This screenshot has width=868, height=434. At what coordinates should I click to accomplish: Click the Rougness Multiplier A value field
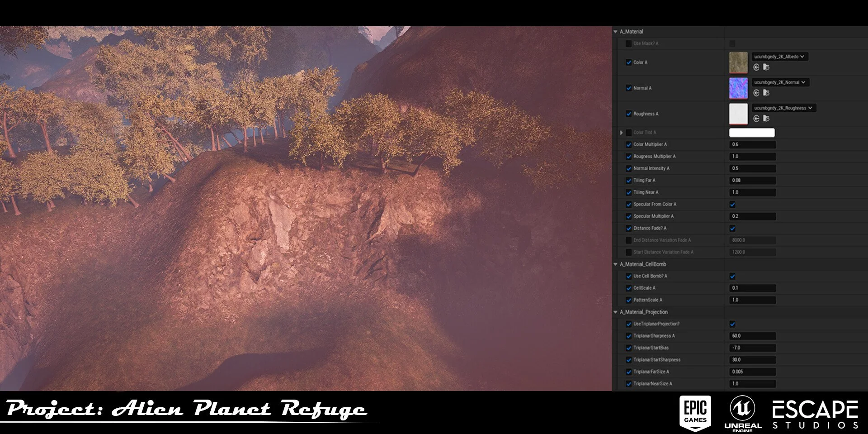(x=753, y=157)
